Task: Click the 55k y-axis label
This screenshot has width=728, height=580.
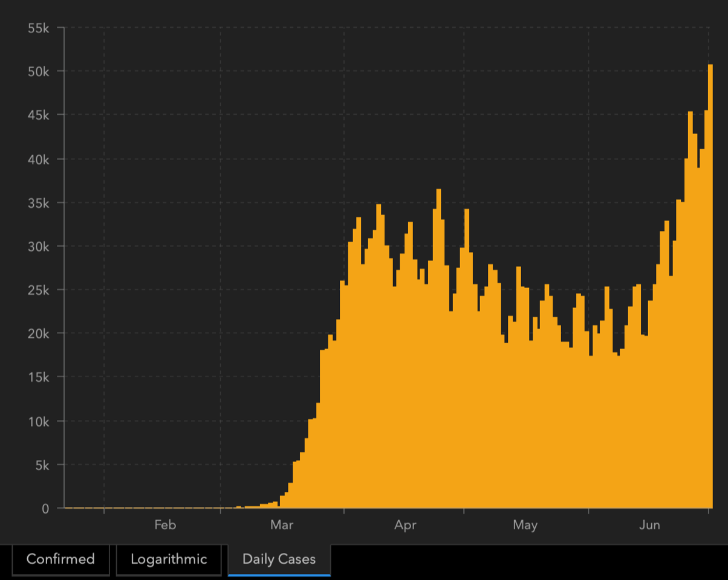Action: coord(38,28)
